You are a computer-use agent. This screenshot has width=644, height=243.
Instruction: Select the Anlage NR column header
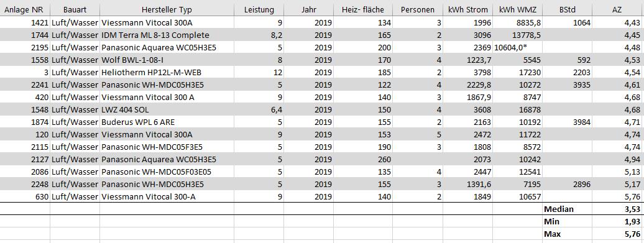coord(25,9)
